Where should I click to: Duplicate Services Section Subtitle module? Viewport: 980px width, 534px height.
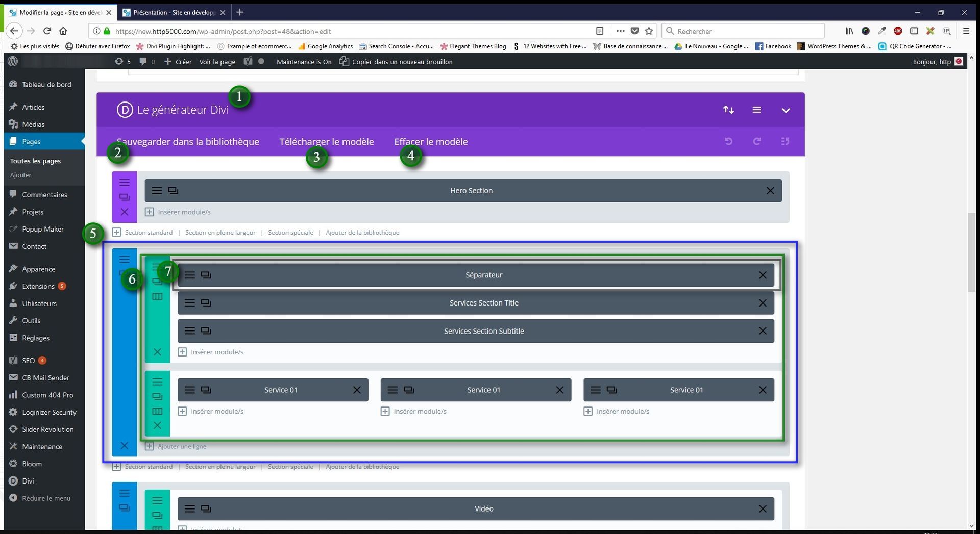pyautogui.click(x=206, y=331)
